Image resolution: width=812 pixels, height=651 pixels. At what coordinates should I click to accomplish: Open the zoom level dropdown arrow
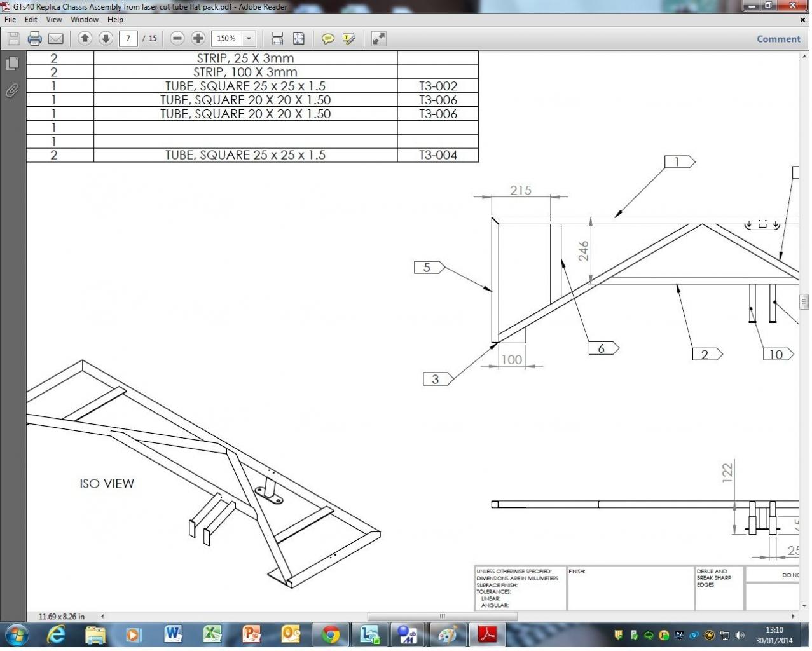[249, 39]
